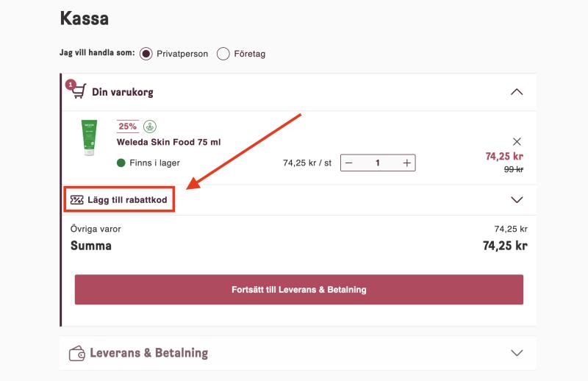Select the Privatperson radio button
Viewport: 588px width, 381px height.
pyautogui.click(x=146, y=54)
